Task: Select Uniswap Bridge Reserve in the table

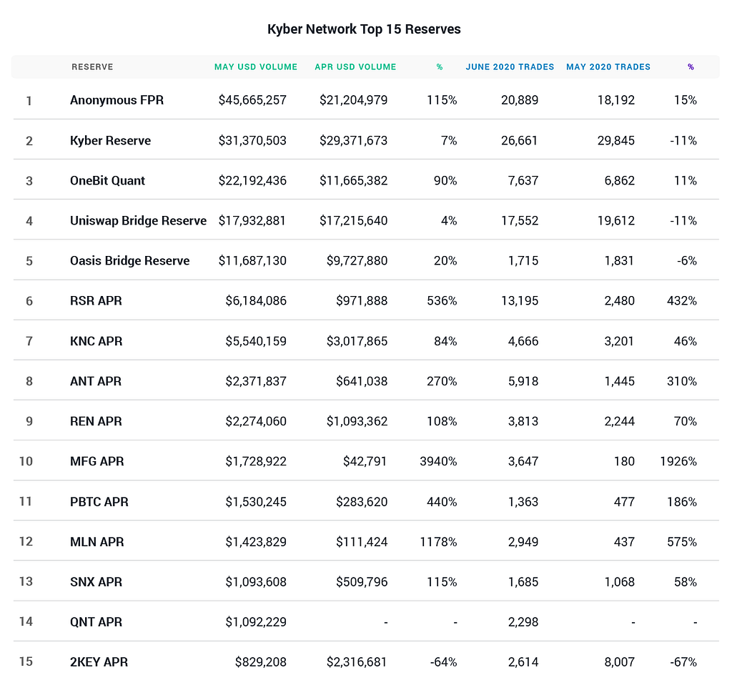Action: (138, 221)
